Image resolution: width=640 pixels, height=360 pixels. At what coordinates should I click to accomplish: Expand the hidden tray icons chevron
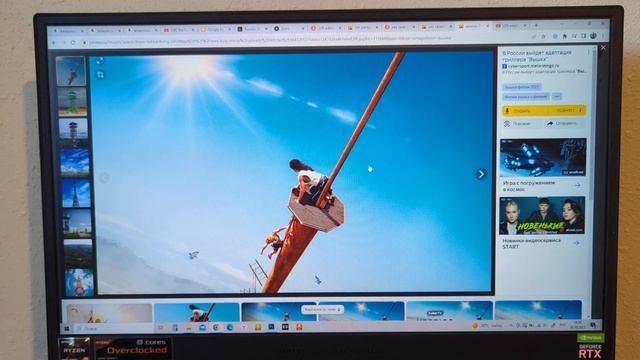click(511, 325)
